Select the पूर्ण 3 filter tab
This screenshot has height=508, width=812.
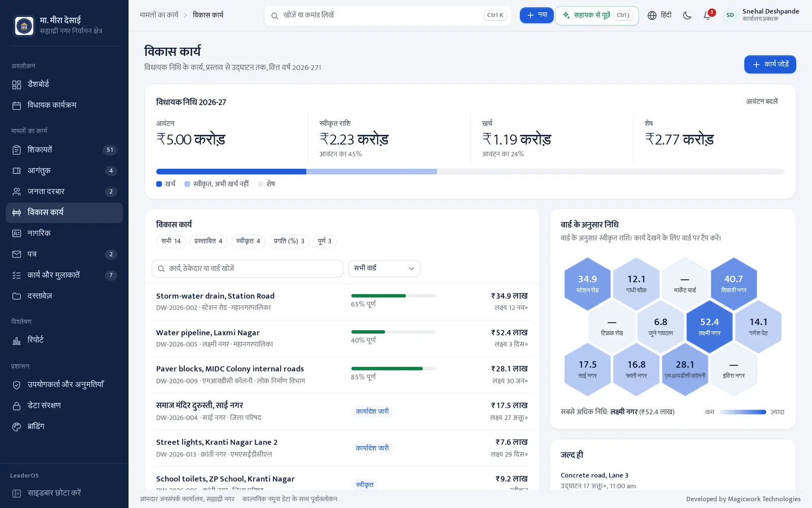(x=325, y=241)
